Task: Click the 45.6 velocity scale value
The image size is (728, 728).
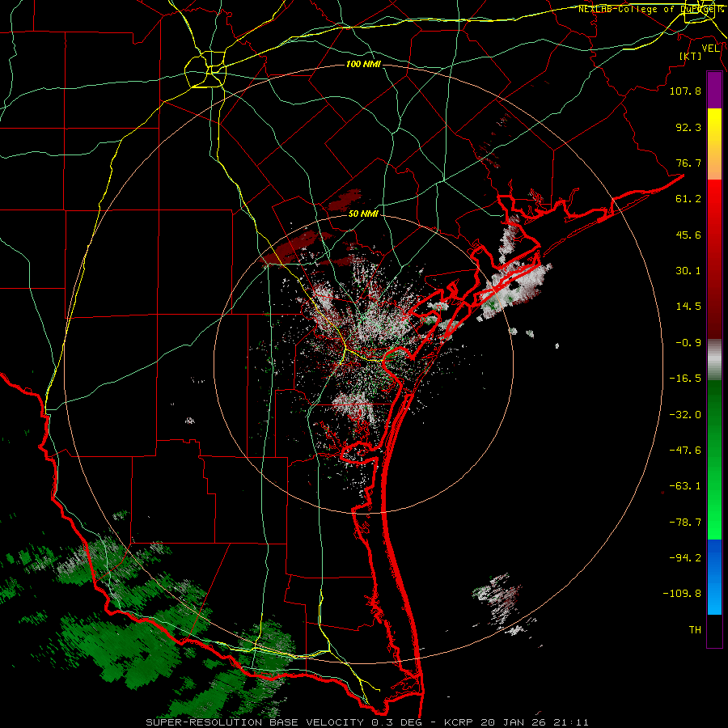Action: click(688, 235)
